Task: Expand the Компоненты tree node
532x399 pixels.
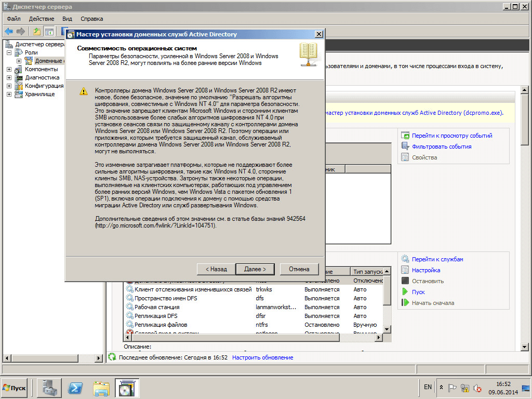Action: tap(9, 69)
